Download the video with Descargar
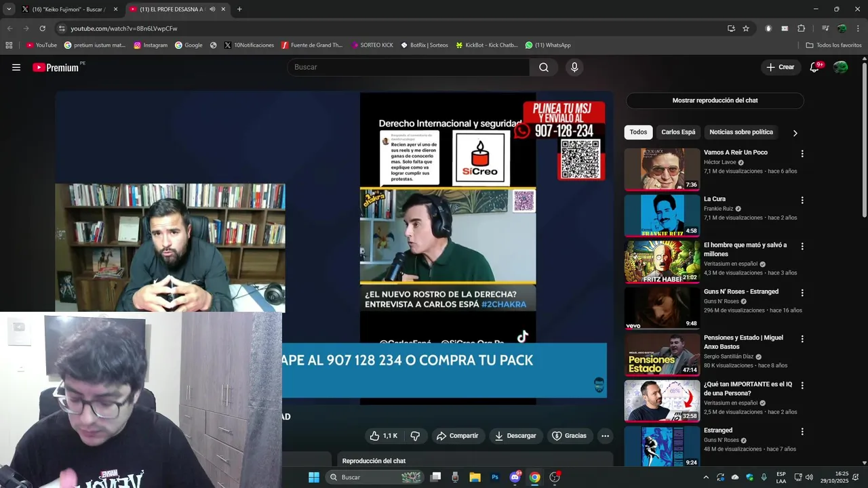This screenshot has height=488, width=868. pyautogui.click(x=515, y=436)
